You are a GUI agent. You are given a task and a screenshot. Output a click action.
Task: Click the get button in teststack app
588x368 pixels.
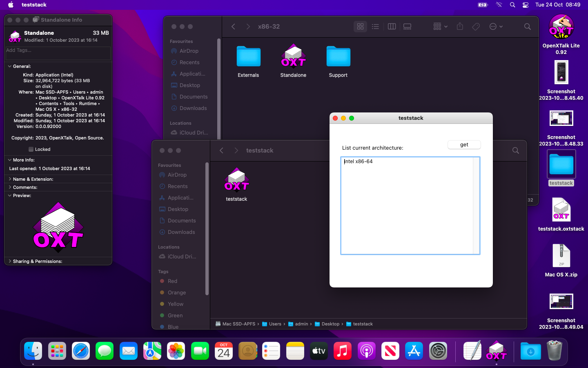(x=464, y=145)
